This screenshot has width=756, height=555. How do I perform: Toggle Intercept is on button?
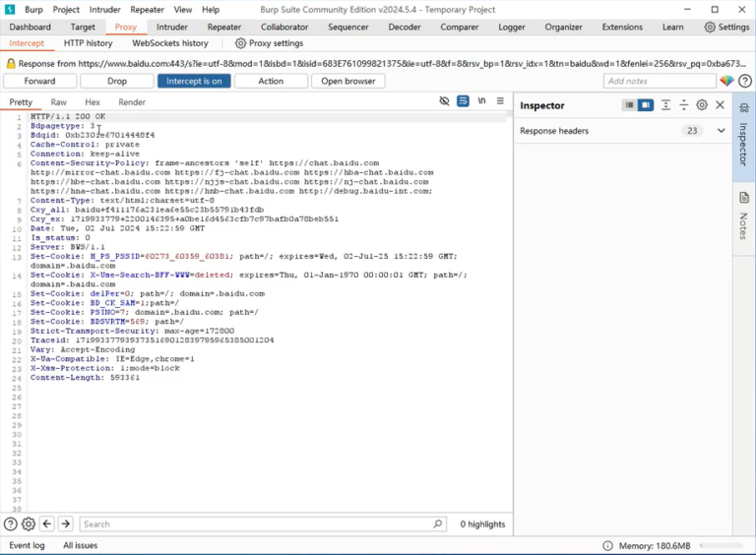(194, 81)
